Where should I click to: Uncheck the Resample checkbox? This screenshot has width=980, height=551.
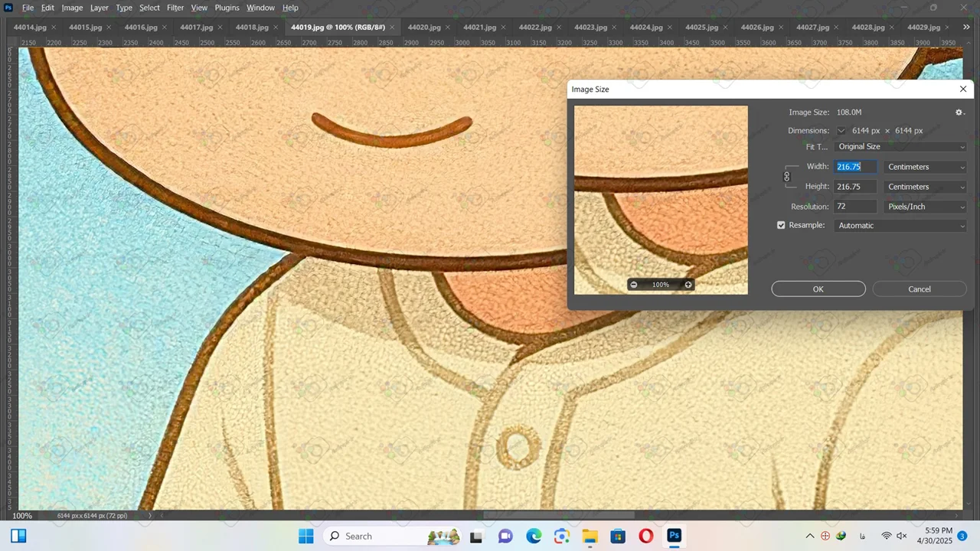coord(781,226)
